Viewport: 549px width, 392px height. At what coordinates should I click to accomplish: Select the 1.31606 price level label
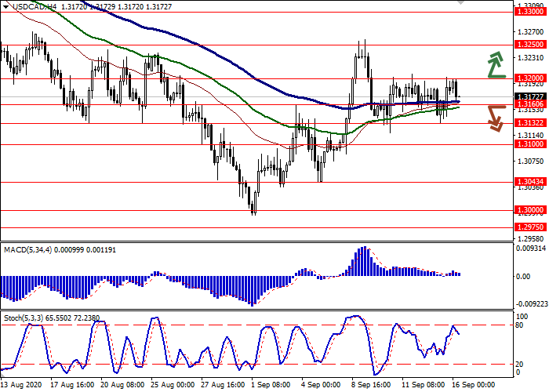point(530,104)
